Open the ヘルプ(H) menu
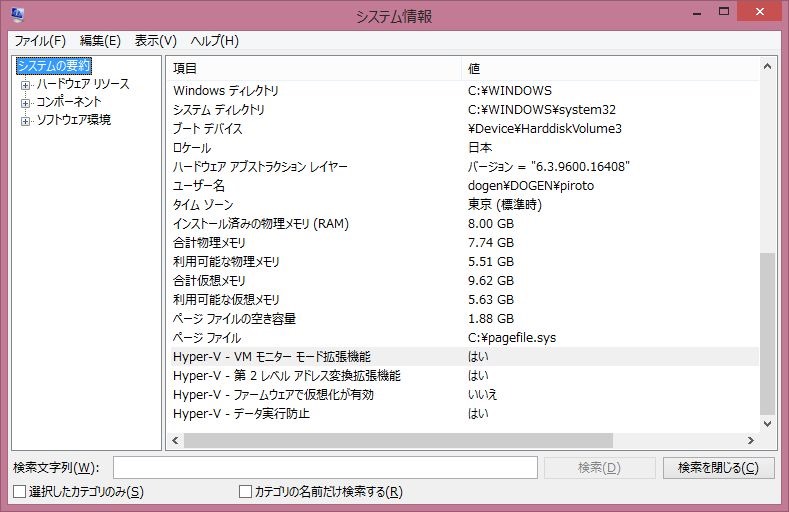Screen dimensions: 789x512 coord(215,41)
